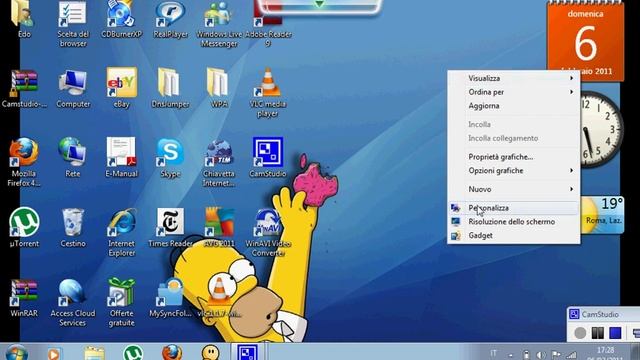The width and height of the screenshot is (640, 360).
Task: Switch to µTorrent taskbar button
Action: click(133, 353)
